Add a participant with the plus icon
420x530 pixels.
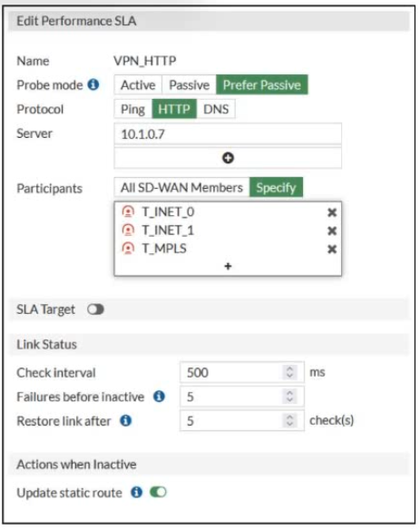click(228, 266)
